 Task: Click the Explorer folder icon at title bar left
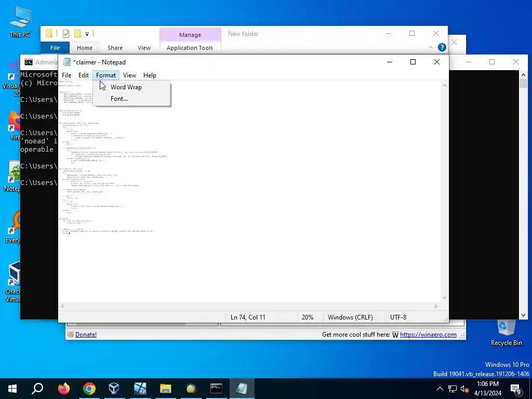49,33
